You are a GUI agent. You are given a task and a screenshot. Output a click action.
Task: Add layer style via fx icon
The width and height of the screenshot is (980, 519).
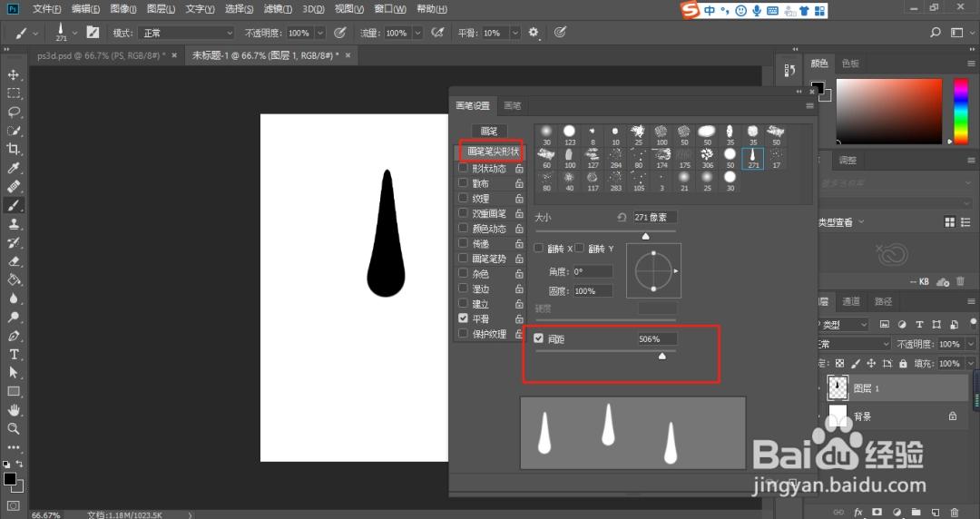[858, 512]
